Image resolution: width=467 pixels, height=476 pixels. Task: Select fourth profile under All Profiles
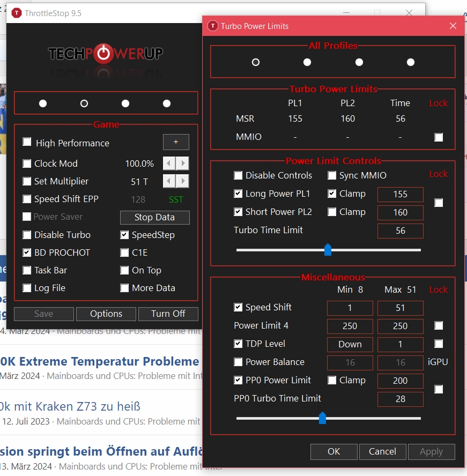click(x=411, y=62)
